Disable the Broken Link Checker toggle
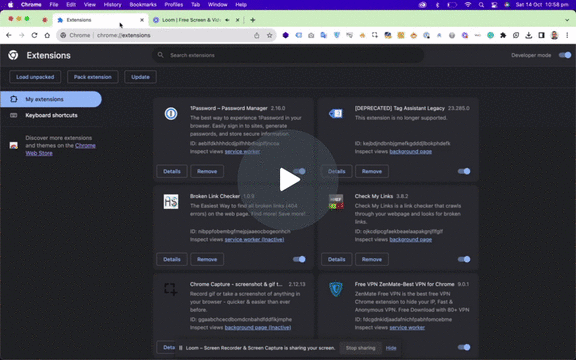Screen dimensions: 576x360 click(x=299, y=259)
